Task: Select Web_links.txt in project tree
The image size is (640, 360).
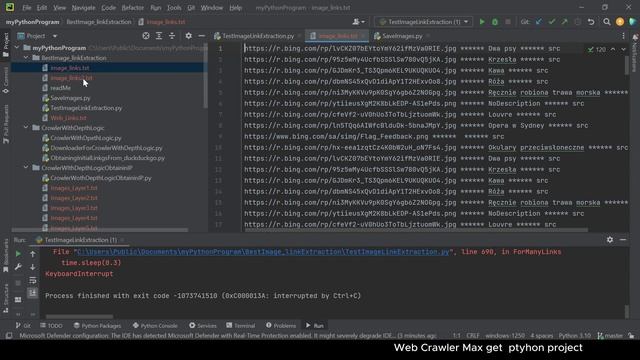Action: (x=68, y=118)
